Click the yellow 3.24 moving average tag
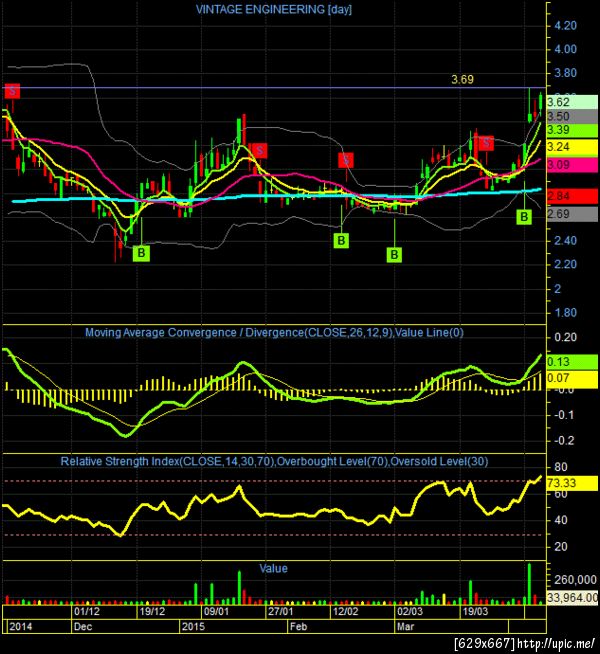The image size is (600, 654). tap(572, 147)
